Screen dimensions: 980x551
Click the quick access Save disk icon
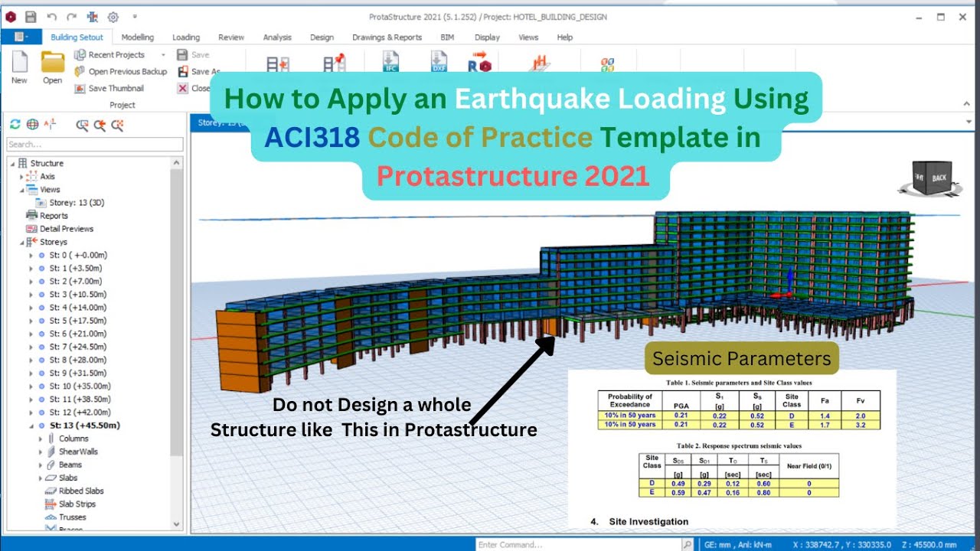point(31,17)
